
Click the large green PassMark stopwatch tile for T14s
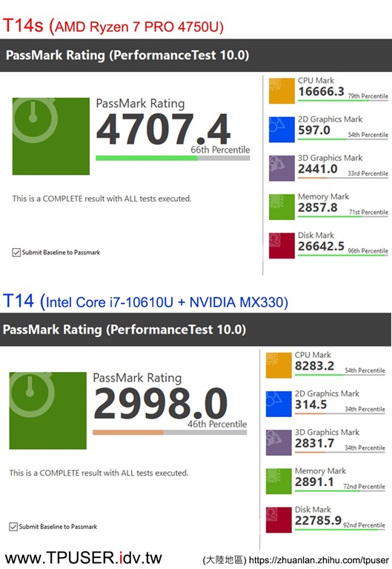pos(51,136)
